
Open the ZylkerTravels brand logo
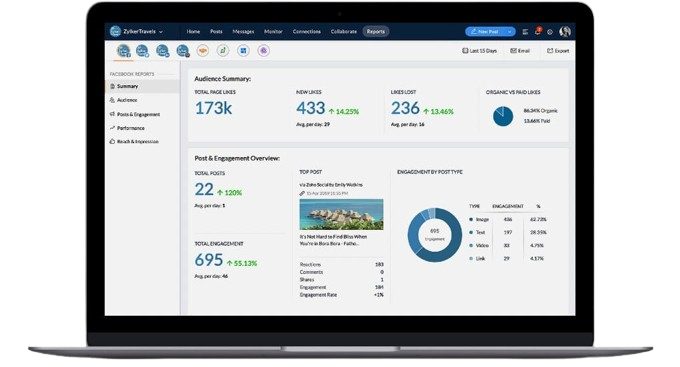pos(115,31)
